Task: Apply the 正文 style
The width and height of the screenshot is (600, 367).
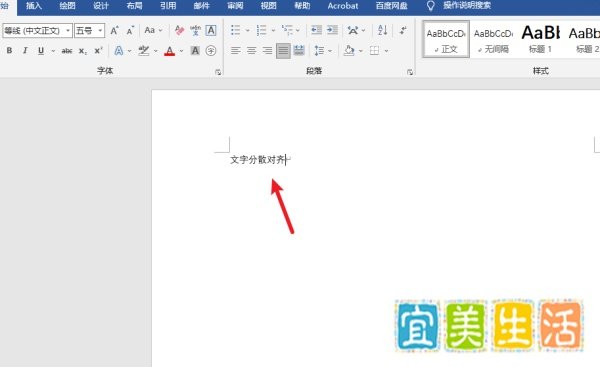Action: (446, 39)
